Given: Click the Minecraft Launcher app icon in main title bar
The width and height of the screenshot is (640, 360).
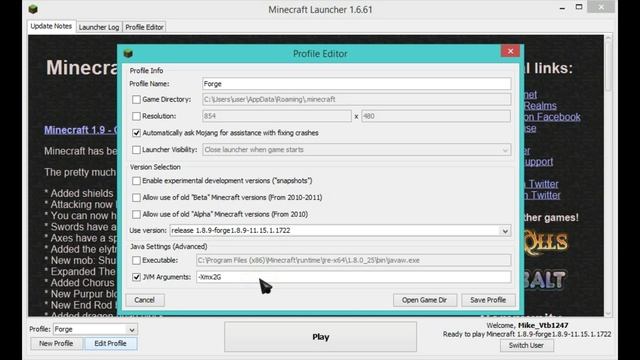Looking at the screenshot, I should click(x=33, y=9).
